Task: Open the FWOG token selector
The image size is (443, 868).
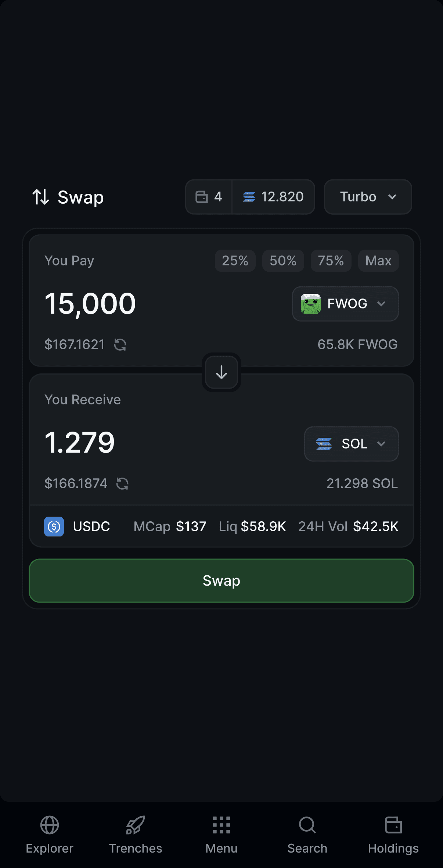Action: [x=345, y=304]
